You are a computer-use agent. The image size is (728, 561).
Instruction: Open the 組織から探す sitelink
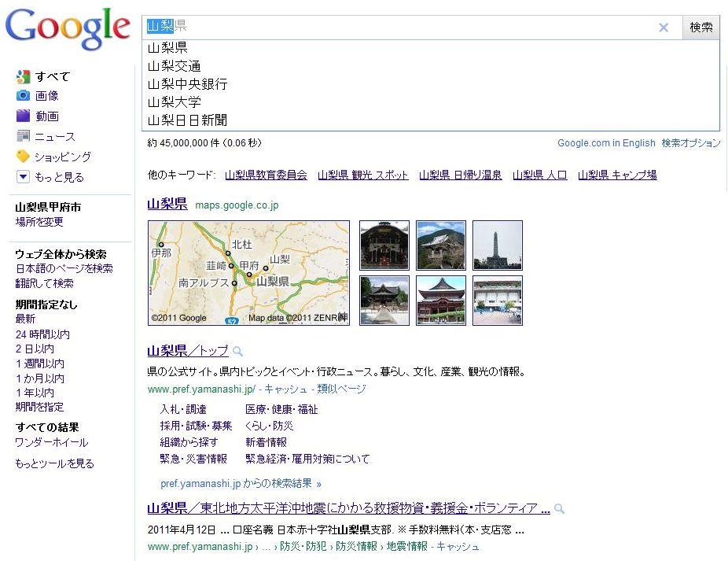coord(189,442)
